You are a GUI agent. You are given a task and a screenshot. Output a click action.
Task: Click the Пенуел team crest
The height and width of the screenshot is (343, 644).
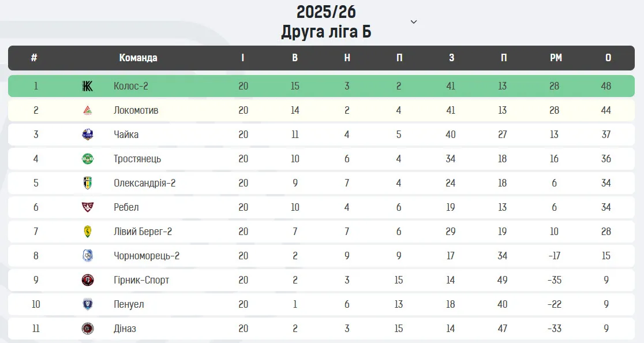click(x=88, y=304)
